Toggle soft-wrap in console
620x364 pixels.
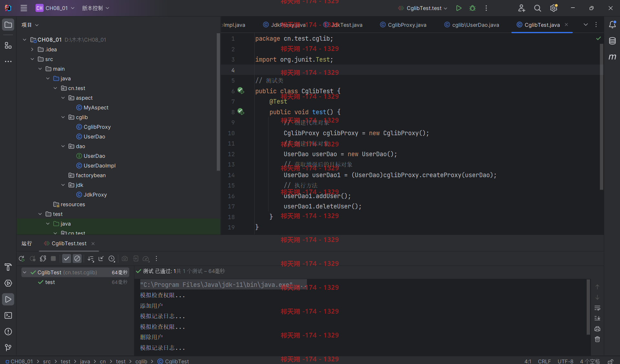coord(597,308)
